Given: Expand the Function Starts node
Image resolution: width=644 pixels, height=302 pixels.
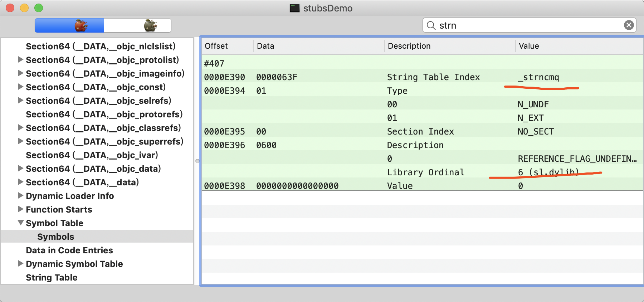Looking at the screenshot, I should click(x=21, y=209).
